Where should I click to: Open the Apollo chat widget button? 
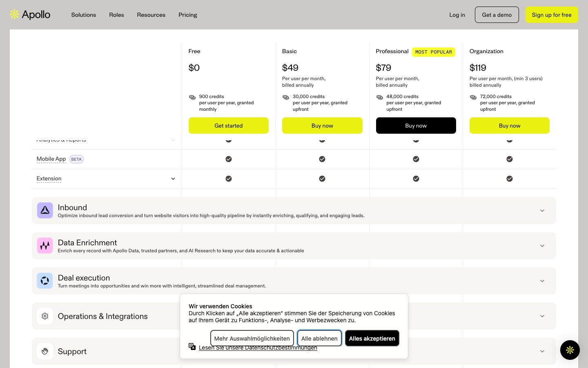click(x=570, y=350)
